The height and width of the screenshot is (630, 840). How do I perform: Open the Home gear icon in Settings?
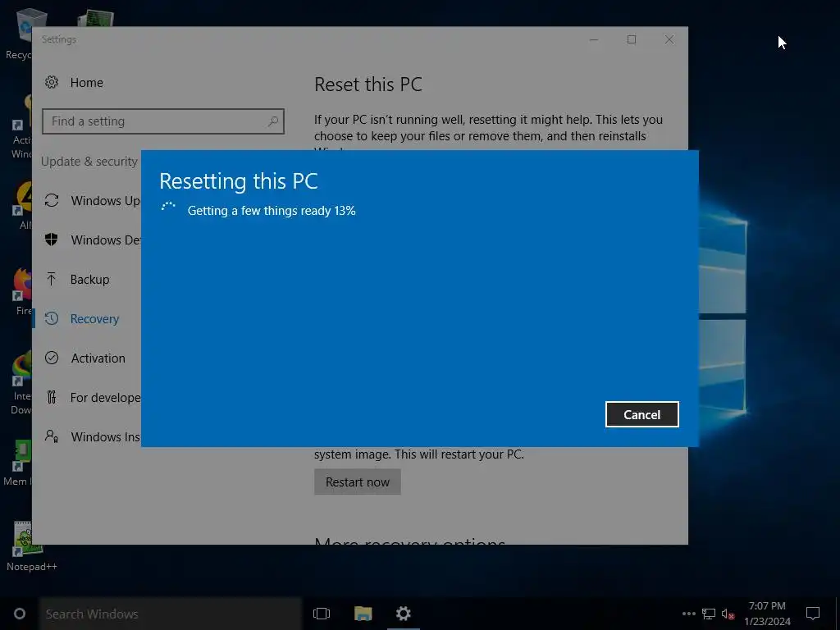pos(52,83)
